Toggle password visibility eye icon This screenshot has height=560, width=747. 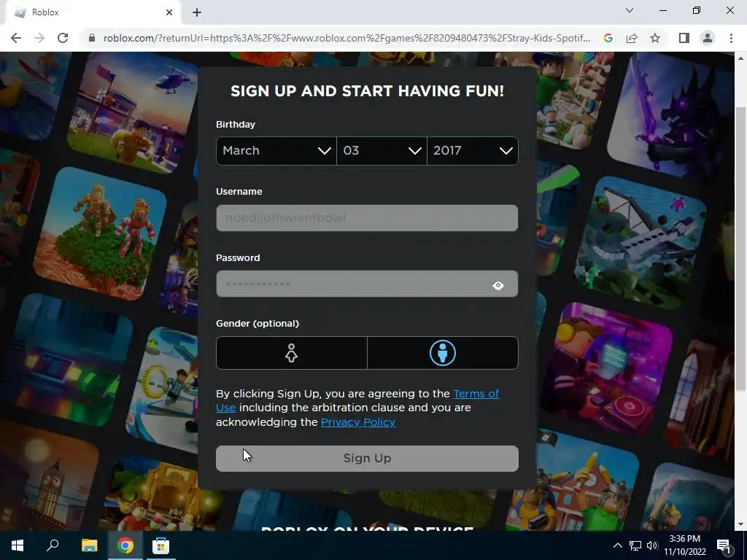point(498,285)
